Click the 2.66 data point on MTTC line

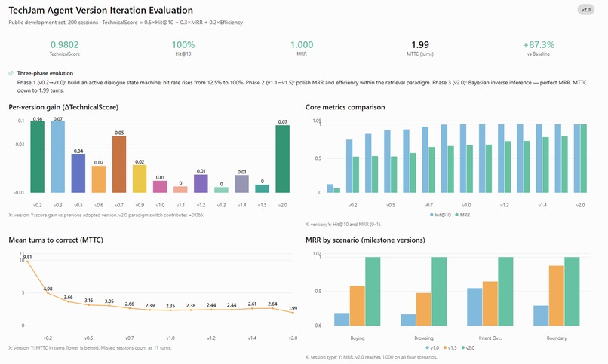click(x=130, y=308)
